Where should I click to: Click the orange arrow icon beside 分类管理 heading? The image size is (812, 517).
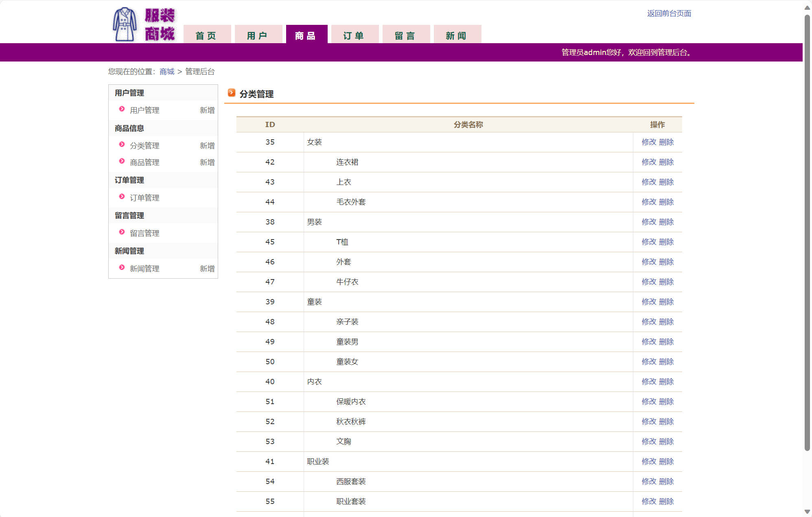[232, 93]
